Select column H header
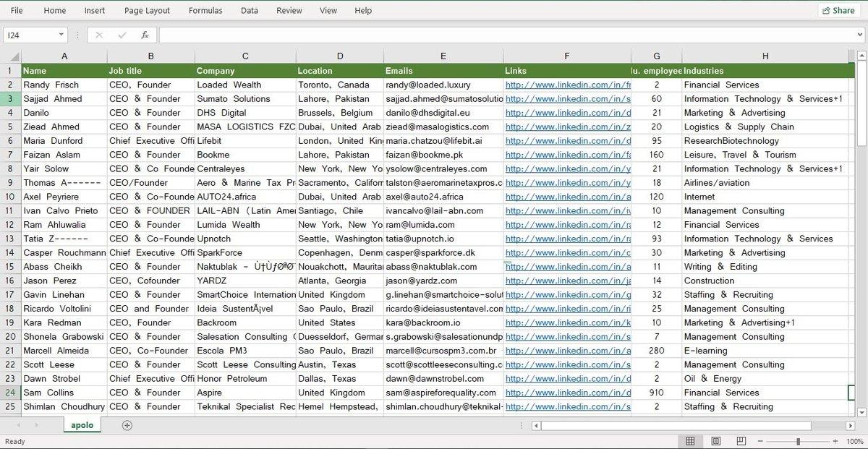Viewport: 868px width, 449px height. (x=765, y=56)
